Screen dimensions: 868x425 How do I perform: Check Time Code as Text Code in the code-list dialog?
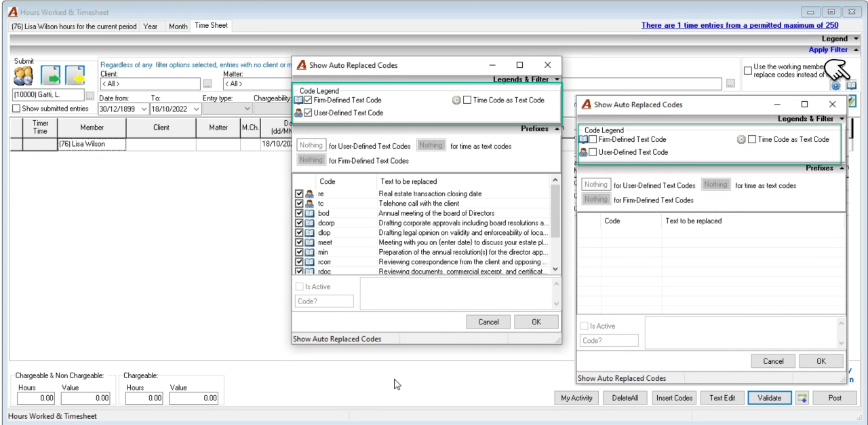[467, 100]
